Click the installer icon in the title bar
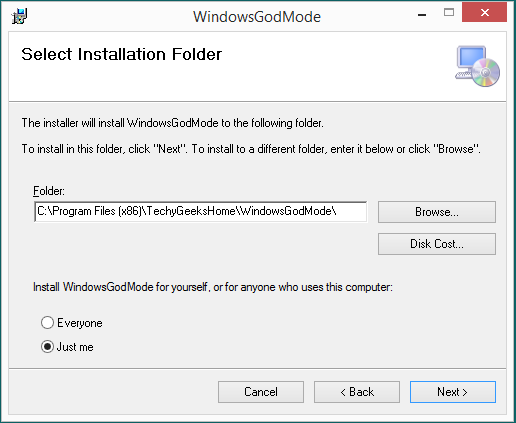The image size is (516, 423). point(19,16)
